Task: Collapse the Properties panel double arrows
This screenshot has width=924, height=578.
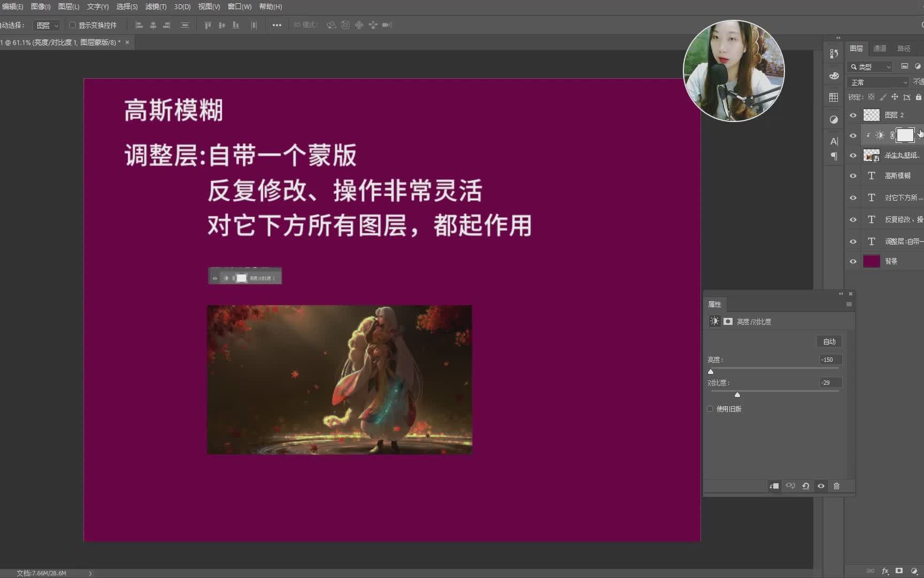Action: pyautogui.click(x=841, y=294)
